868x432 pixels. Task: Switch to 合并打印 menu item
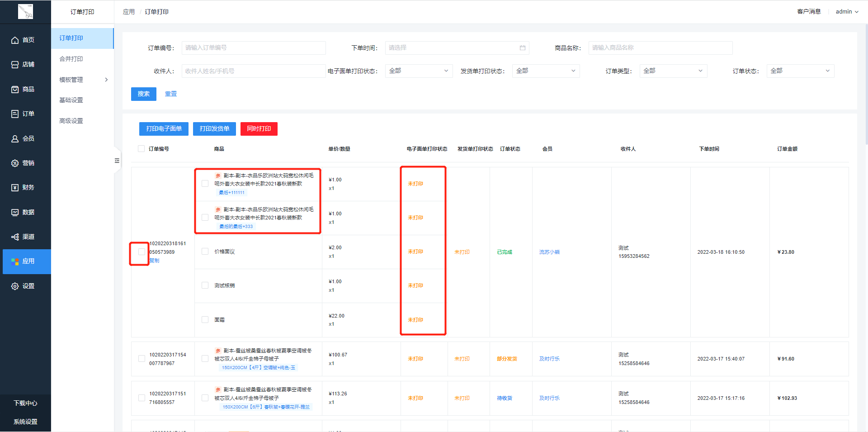71,59
